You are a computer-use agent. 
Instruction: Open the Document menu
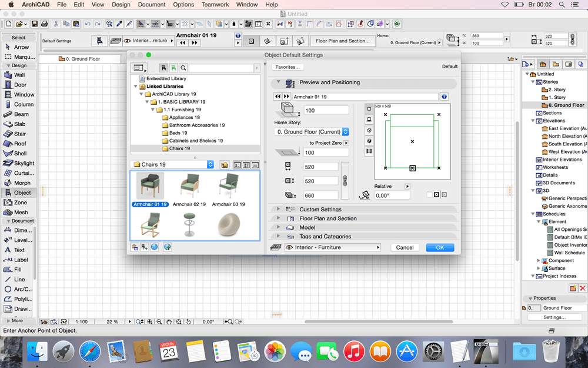pos(152,5)
